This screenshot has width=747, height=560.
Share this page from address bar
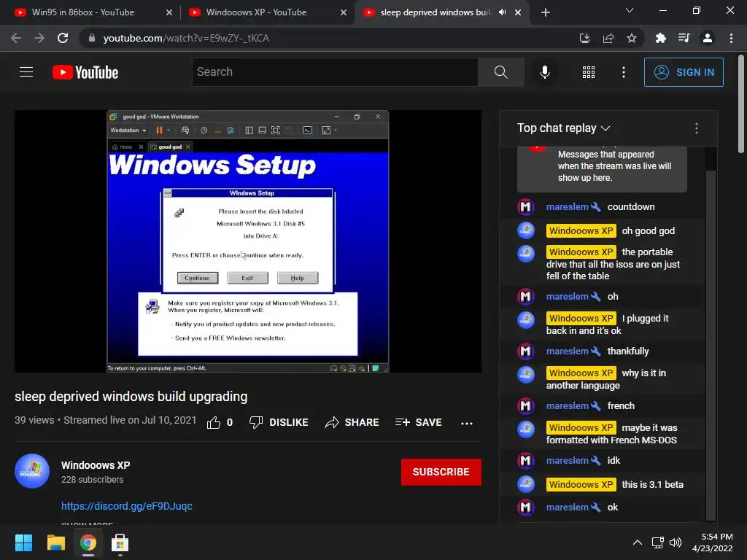coord(608,38)
